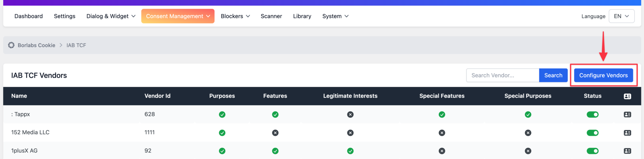Viewport: 644px width, 159px height.
Task: Focus the Search Vendor input field
Action: click(x=502, y=75)
